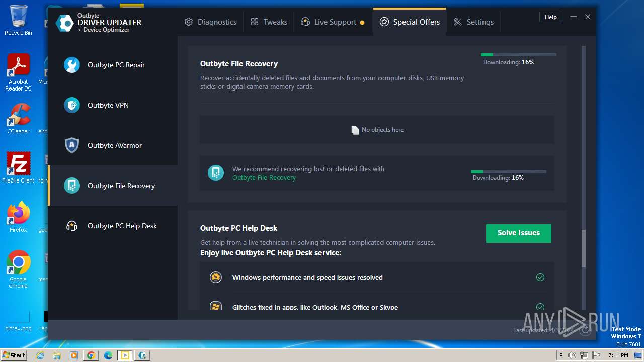Click the top File Recovery download progress bar
644x362 pixels.
(x=519, y=54)
